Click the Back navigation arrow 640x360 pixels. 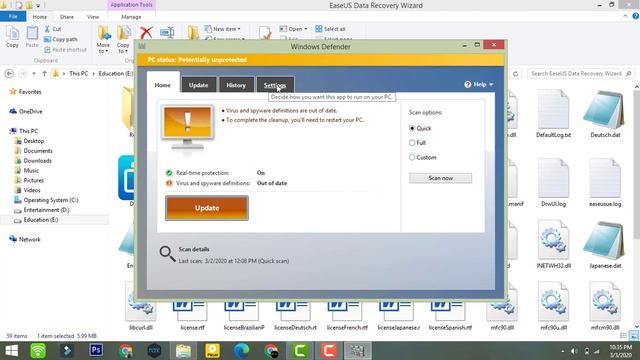[x=9, y=73]
